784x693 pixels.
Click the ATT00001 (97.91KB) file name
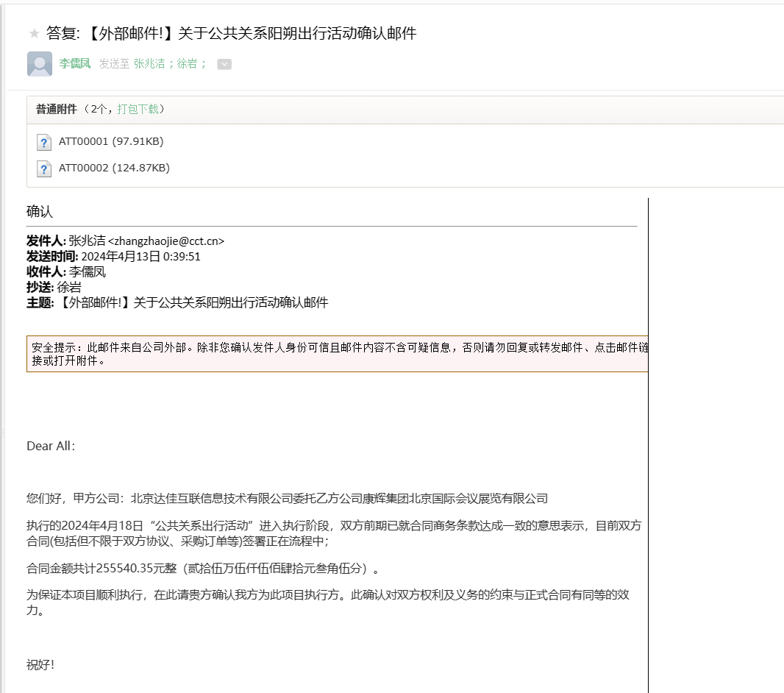point(111,141)
